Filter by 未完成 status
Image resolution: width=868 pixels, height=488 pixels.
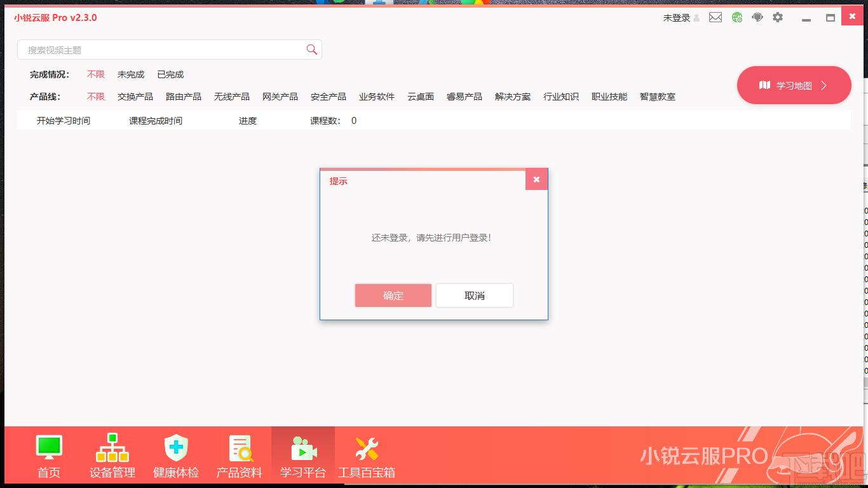point(131,74)
